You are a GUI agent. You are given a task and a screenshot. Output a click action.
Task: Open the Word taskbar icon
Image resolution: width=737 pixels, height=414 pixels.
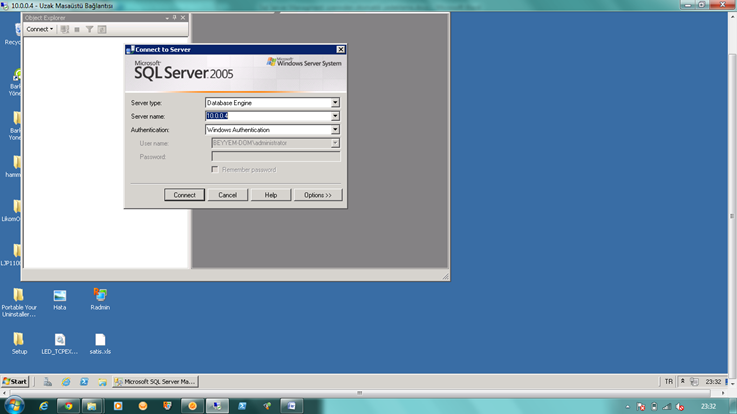pyautogui.click(x=291, y=406)
